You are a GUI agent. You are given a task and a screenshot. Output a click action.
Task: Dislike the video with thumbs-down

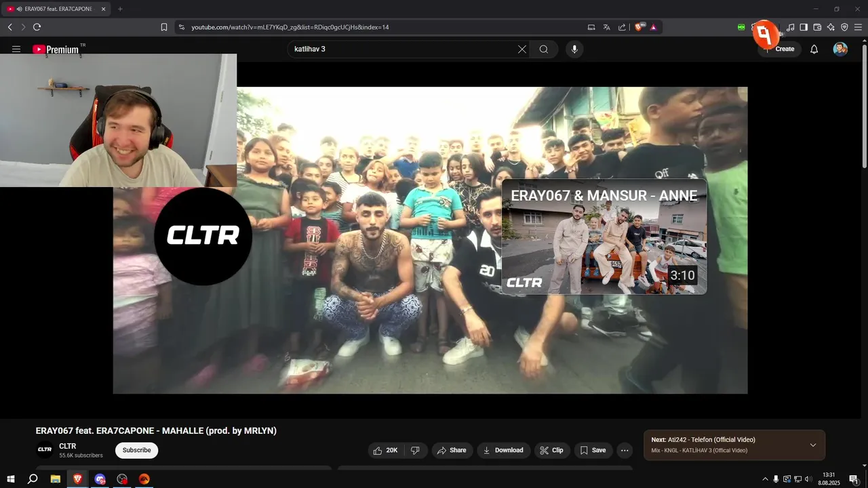click(x=415, y=450)
